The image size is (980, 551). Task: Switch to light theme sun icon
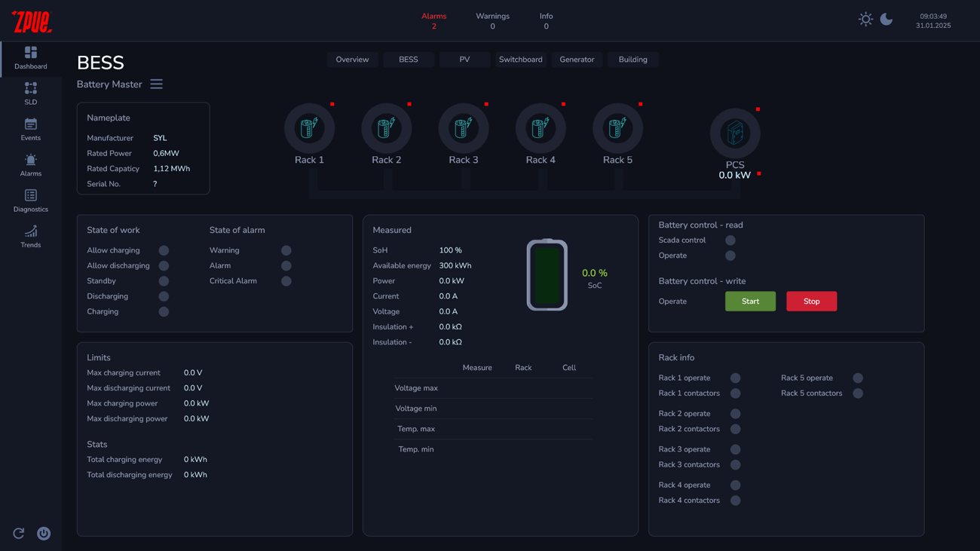click(865, 20)
